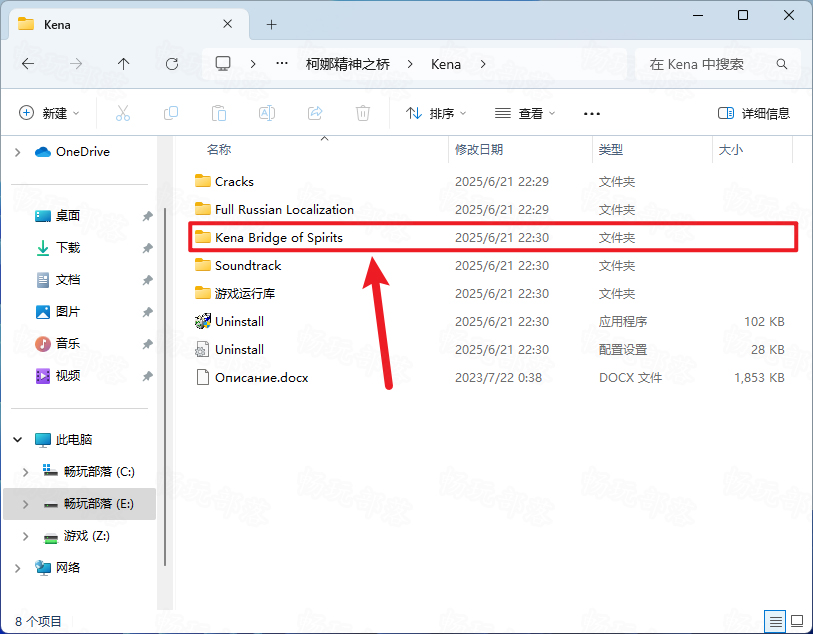Toggle 详细信息 details pane

(754, 113)
